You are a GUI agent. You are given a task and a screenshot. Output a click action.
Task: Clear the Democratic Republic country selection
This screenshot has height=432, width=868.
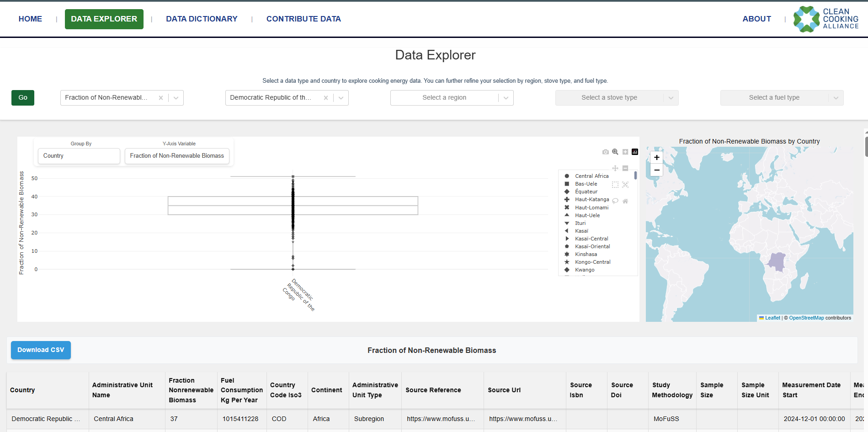(325, 97)
